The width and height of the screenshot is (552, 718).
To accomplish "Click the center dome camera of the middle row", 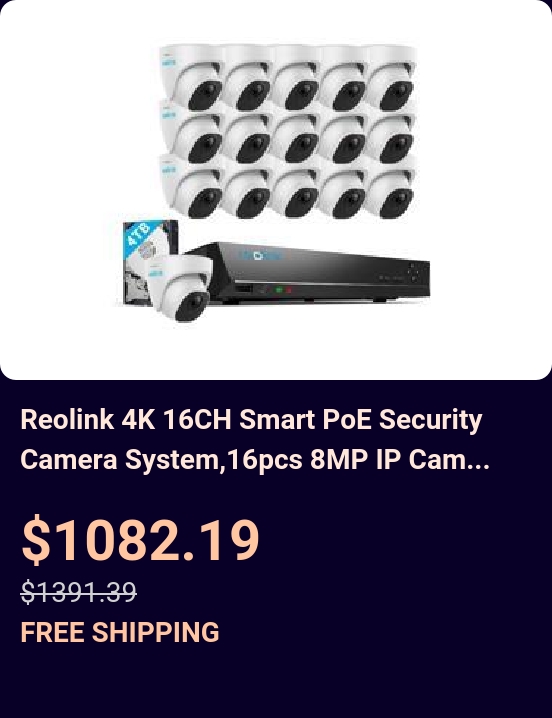I will pos(295,136).
